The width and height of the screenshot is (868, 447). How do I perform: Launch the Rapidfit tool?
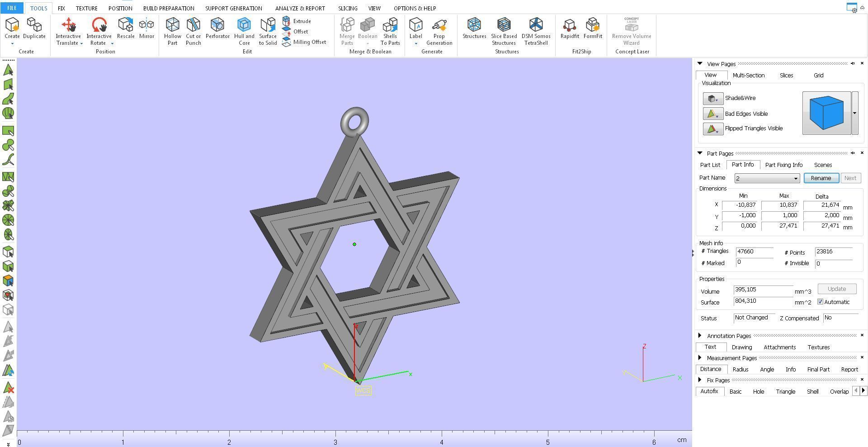pos(570,28)
